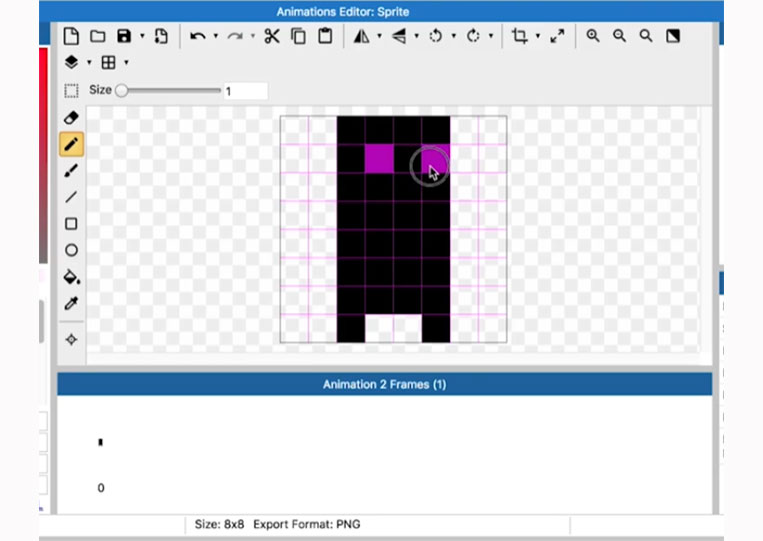Paste from clipboard
This screenshot has width=763, height=541.
(325, 36)
